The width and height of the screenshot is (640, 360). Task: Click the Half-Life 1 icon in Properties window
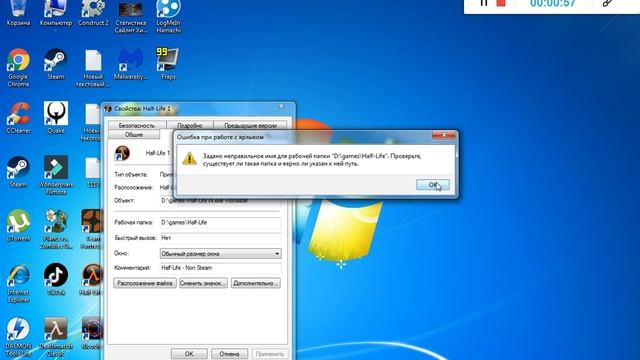tap(122, 153)
